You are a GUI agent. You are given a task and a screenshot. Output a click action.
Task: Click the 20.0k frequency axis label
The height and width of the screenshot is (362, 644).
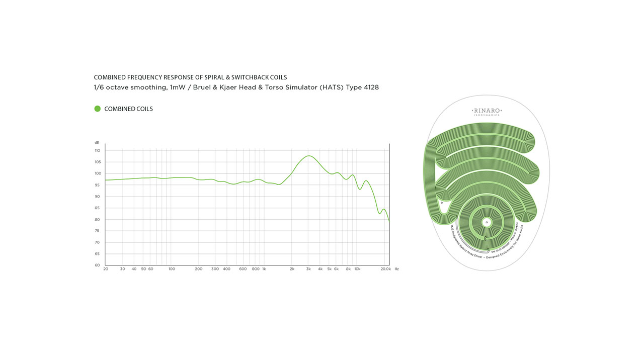pyautogui.click(x=385, y=269)
